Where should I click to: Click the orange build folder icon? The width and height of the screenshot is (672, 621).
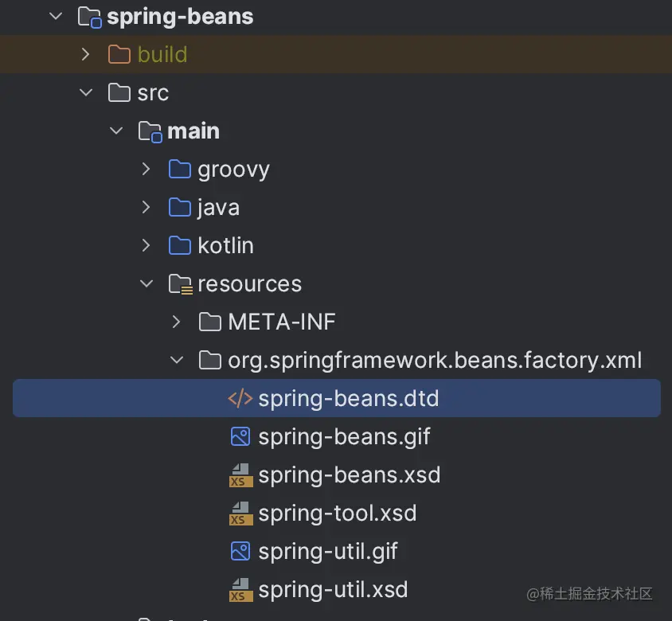coord(119,54)
